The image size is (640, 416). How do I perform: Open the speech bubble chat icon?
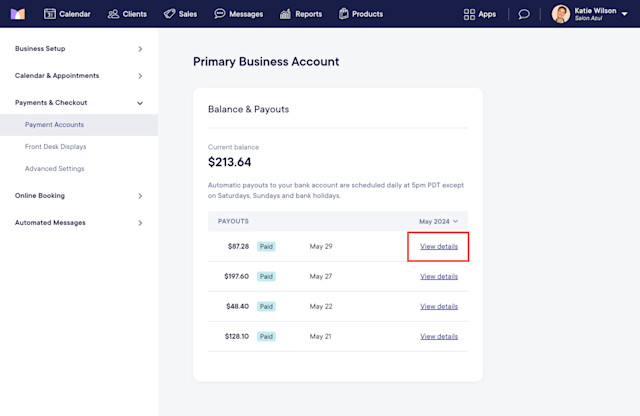click(524, 14)
